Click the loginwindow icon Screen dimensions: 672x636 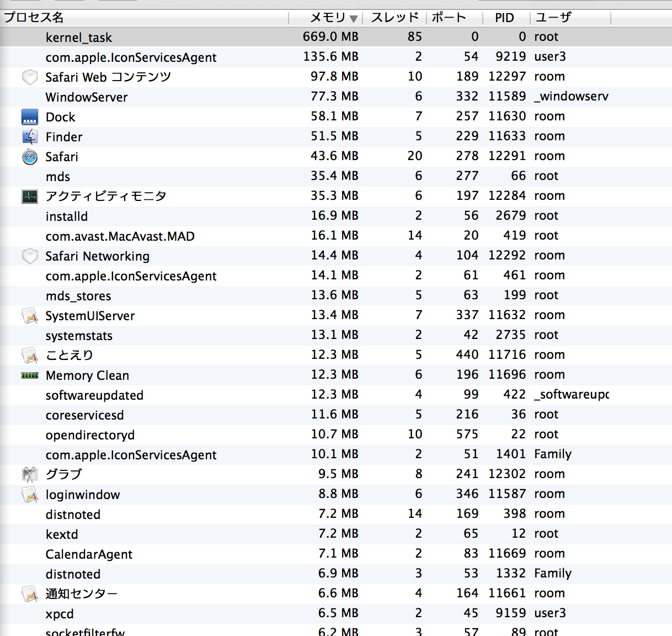click(30, 495)
